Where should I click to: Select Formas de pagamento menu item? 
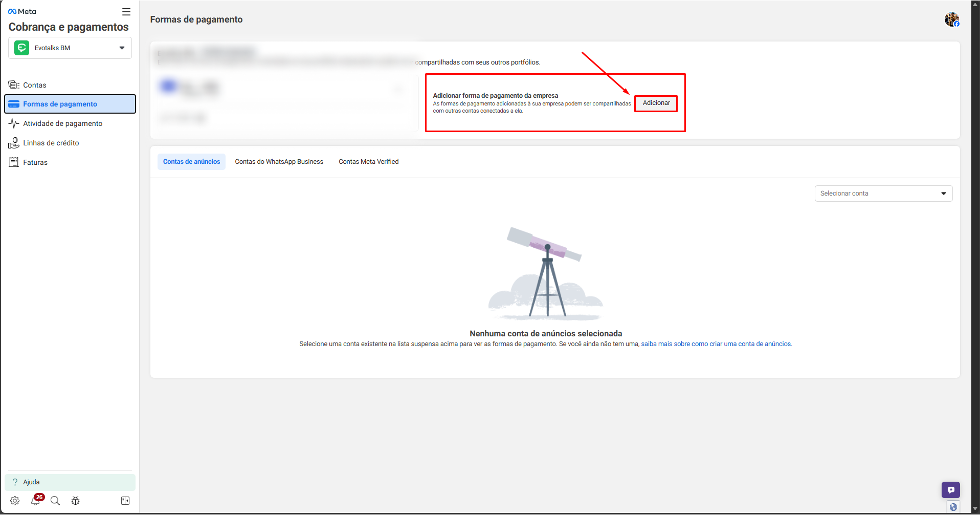coord(60,104)
